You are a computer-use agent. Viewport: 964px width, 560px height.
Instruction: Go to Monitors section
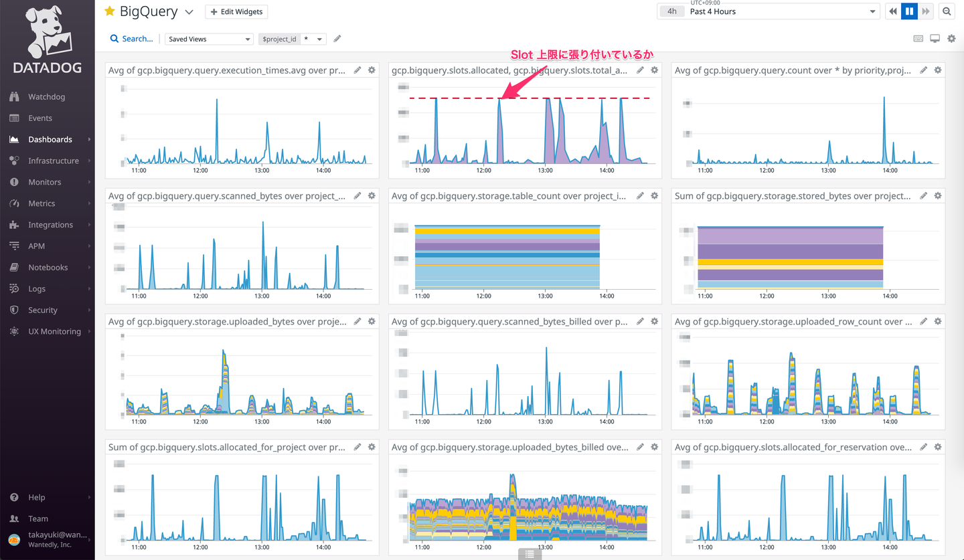pyautogui.click(x=44, y=183)
